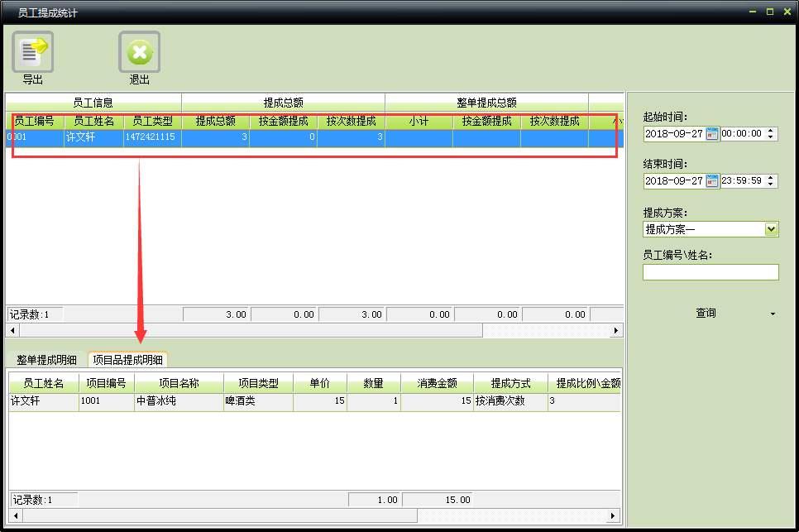This screenshot has width=799, height=532.
Task: Click the start date field 2018-09-27
Action: (x=674, y=134)
